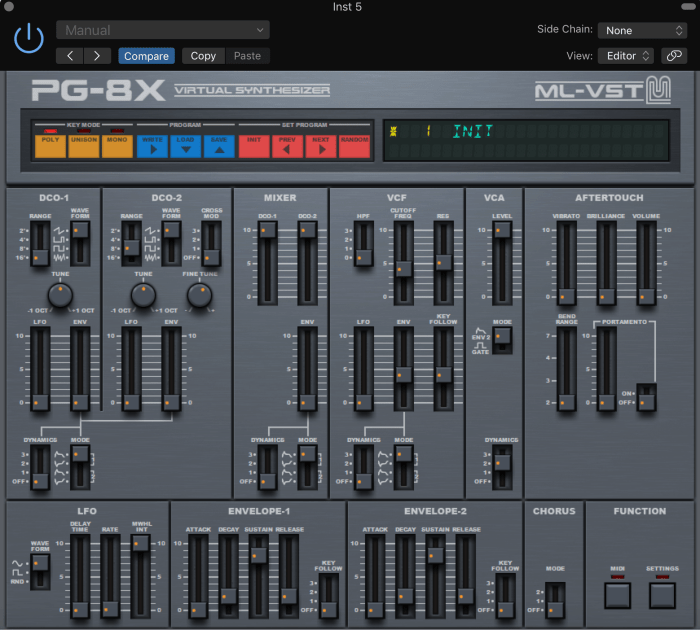Click the link icon beside the View selector

click(x=674, y=56)
